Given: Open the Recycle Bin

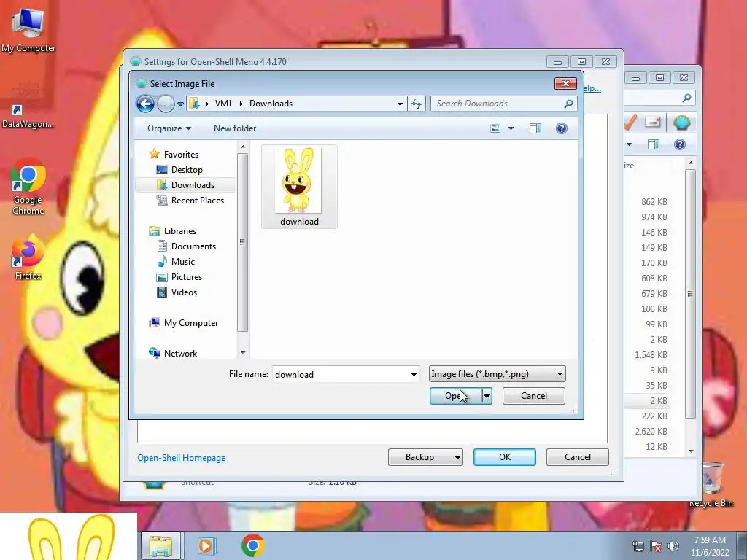Looking at the screenshot, I should coord(711,485).
